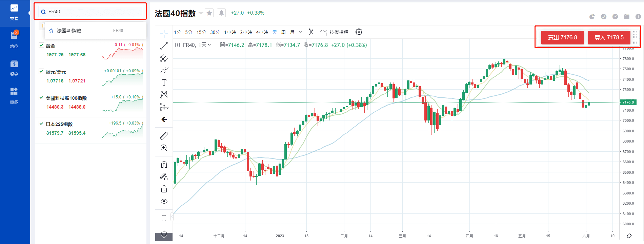644x244 pixels.
Task: Toggle the 歐元/美元 checkbox
Action: coord(41,72)
